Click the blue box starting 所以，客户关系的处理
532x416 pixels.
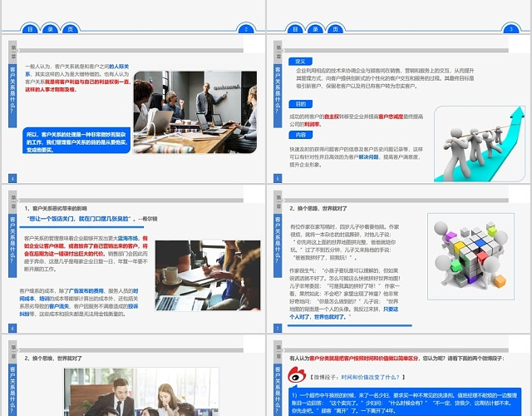pyautogui.click(x=76, y=141)
